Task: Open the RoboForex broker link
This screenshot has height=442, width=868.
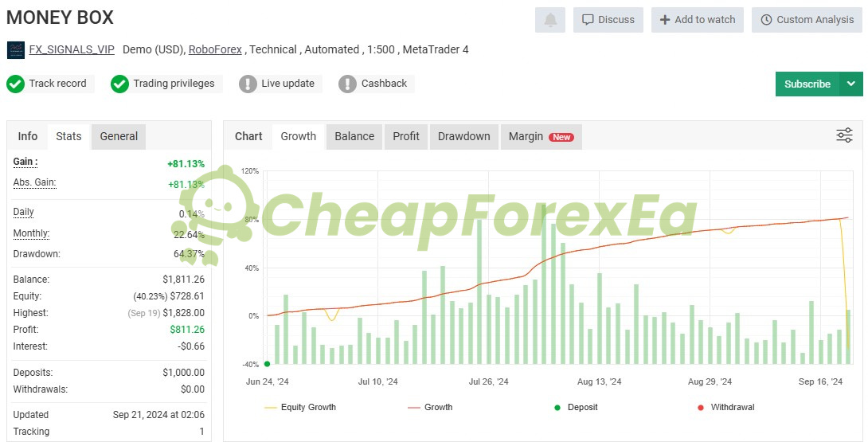Action: click(215, 49)
